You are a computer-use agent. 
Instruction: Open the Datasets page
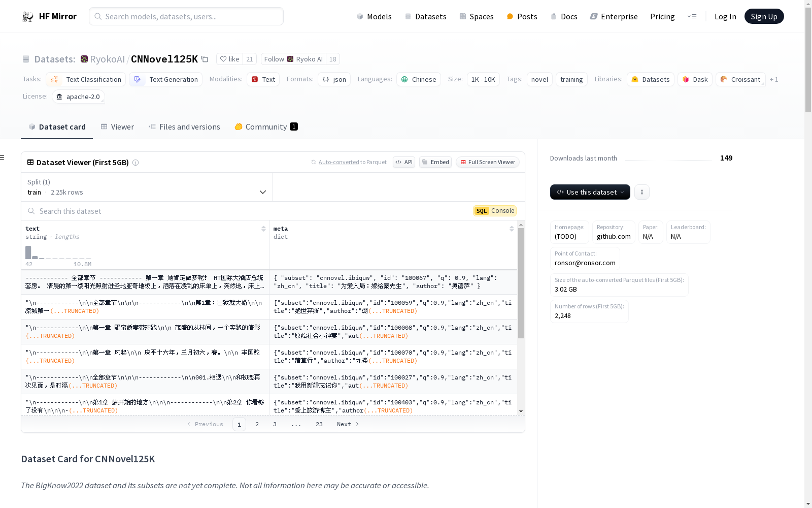pos(425,16)
